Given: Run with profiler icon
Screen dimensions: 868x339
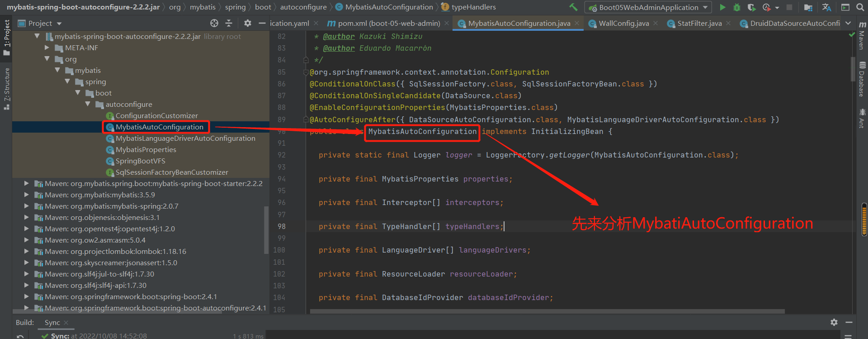Looking at the screenshot, I should pyautogui.click(x=766, y=7).
